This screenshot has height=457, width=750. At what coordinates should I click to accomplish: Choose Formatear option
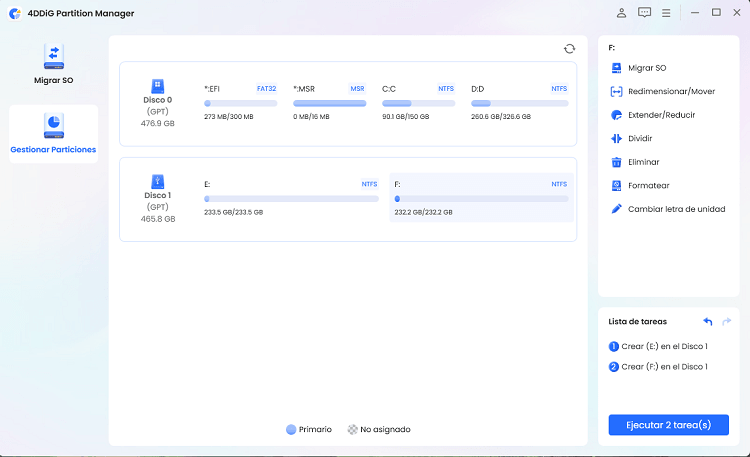pos(648,186)
